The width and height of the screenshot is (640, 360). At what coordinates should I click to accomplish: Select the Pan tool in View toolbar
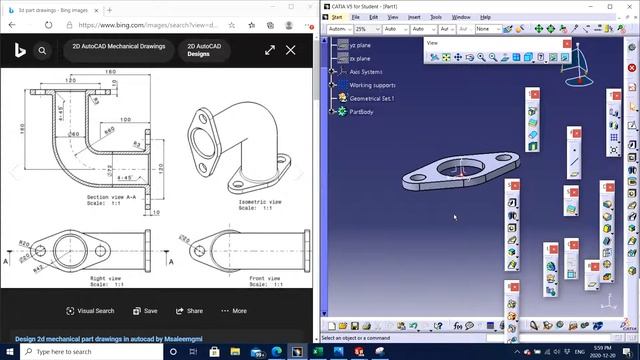458,58
